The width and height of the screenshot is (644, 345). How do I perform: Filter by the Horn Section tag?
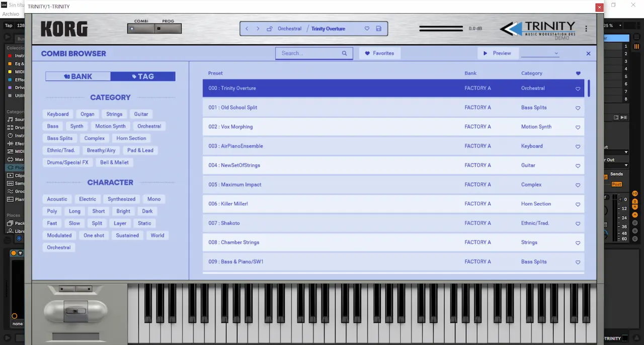[131, 139]
